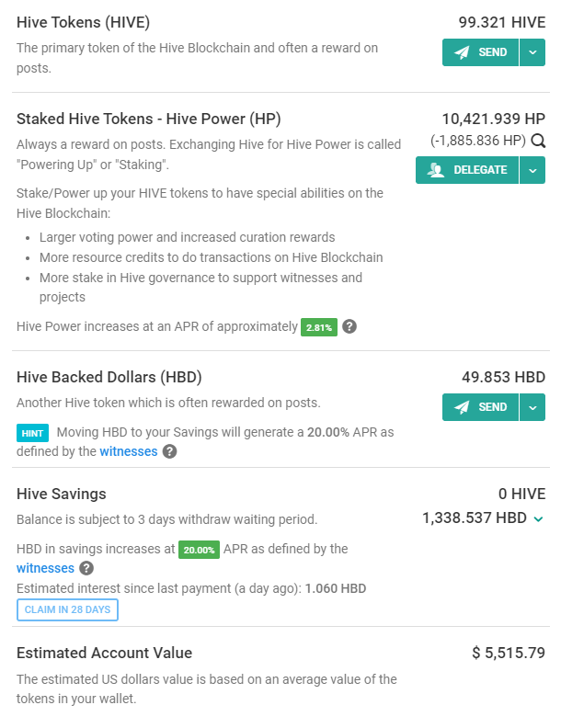The width and height of the screenshot is (561, 728).
Task: Click the paper plane icon for HIVE send
Action: coord(461,52)
